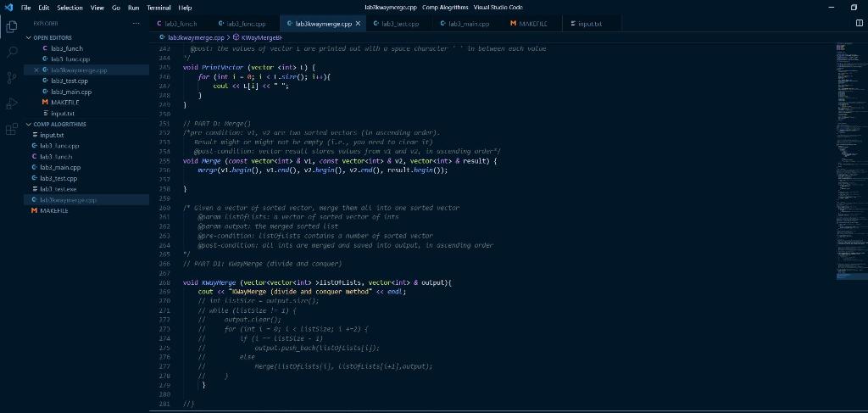Open the Selection menu
Image resolution: width=868 pixels, height=413 pixels.
(70, 8)
